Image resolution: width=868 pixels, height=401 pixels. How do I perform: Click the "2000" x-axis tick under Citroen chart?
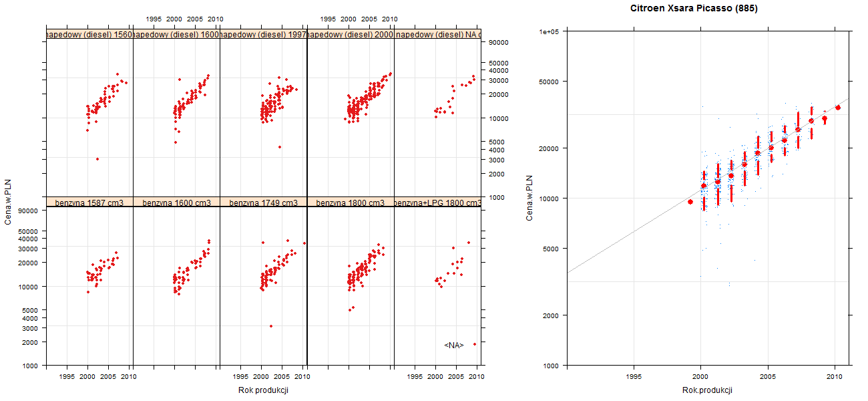coord(701,378)
